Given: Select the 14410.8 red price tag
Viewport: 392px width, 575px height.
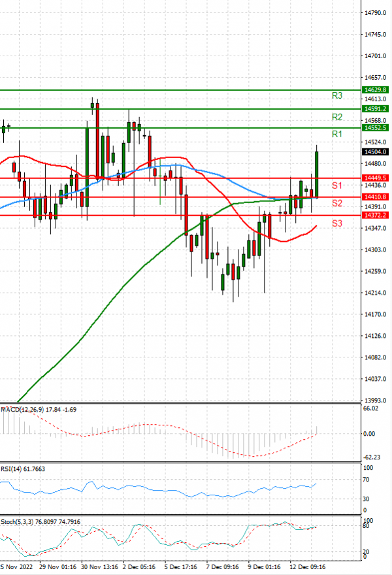Looking at the screenshot, I should (375, 197).
